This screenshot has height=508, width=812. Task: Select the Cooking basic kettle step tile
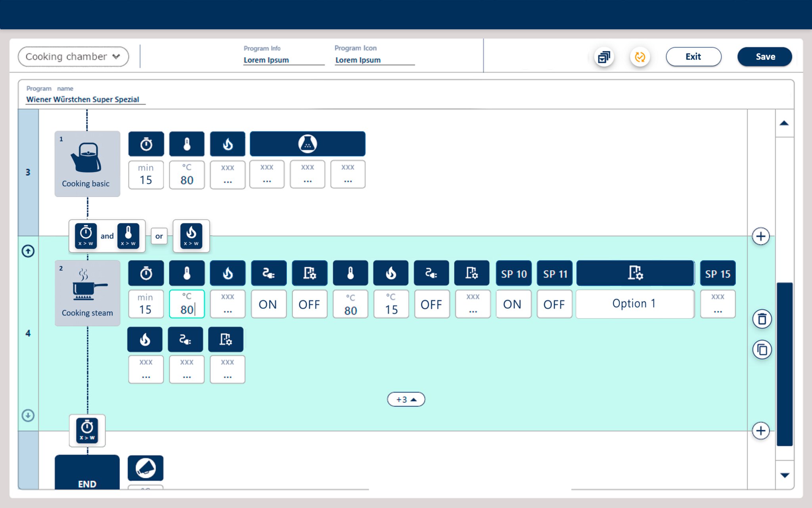(87, 164)
